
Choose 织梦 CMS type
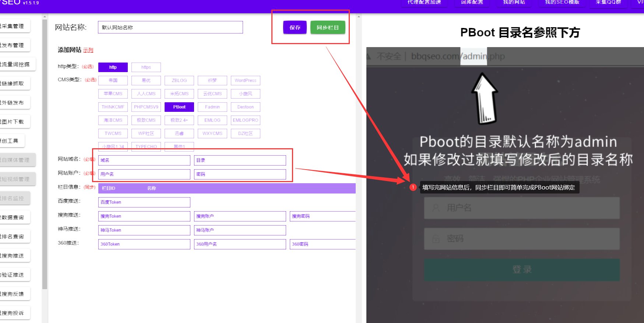point(212,81)
